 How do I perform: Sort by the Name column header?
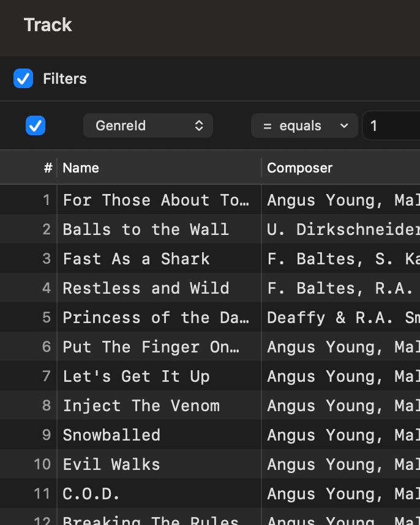(x=159, y=168)
